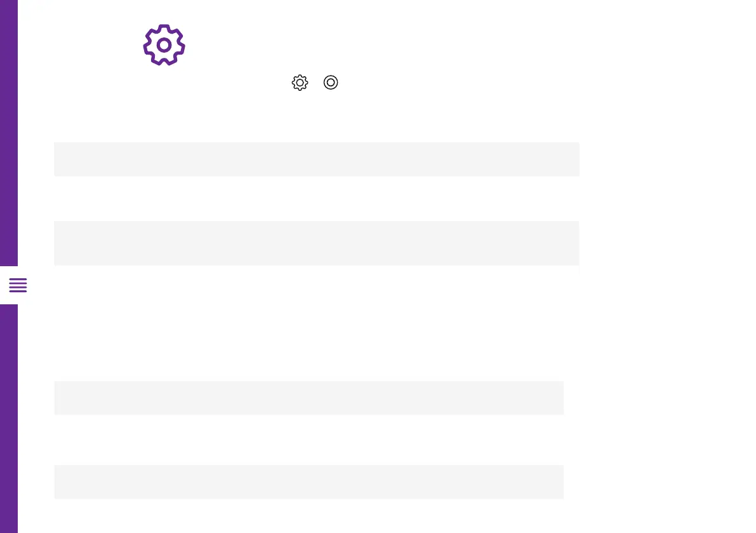Tap the double-ring circle symbol

331,83
